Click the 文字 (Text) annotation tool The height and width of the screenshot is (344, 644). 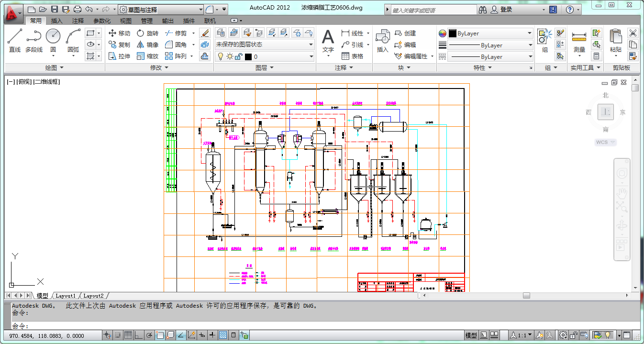328,40
